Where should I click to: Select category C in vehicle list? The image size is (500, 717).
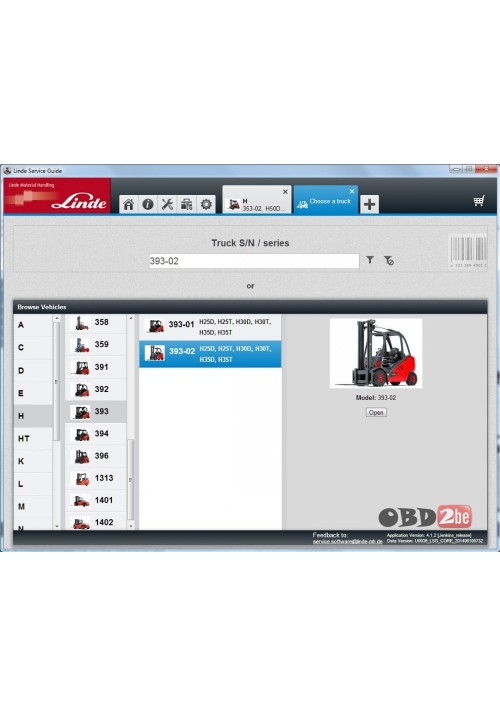33,348
